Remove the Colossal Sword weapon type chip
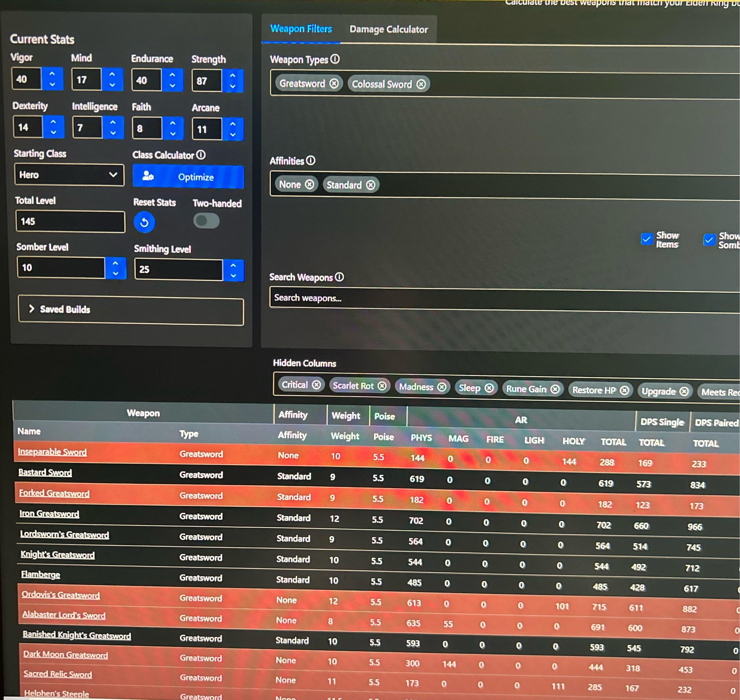Image resolution: width=740 pixels, height=700 pixels. [x=421, y=84]
